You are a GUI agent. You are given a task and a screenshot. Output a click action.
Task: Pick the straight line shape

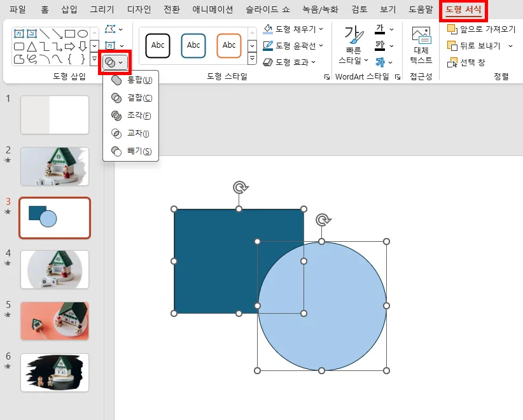(45, 34)
